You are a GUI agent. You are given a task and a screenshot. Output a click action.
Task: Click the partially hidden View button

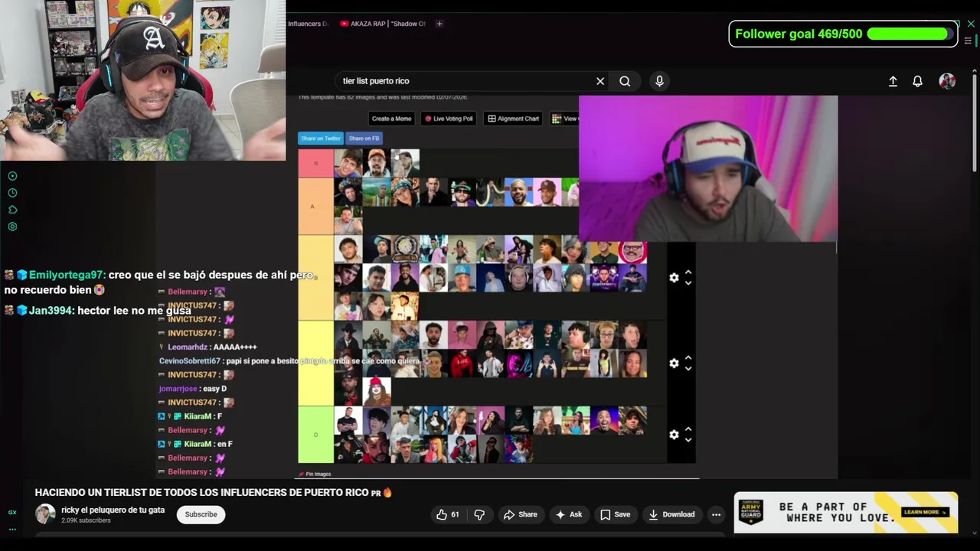tap(565, 119)
